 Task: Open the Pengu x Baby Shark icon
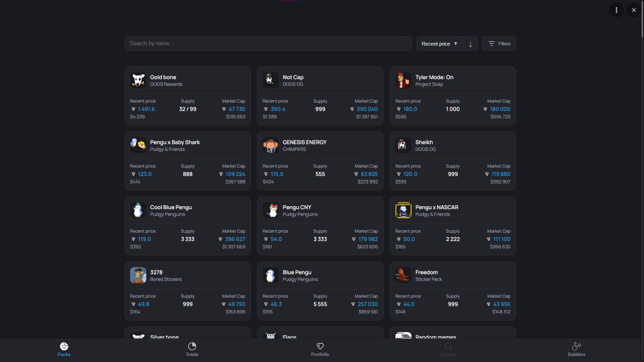point(138,145)
